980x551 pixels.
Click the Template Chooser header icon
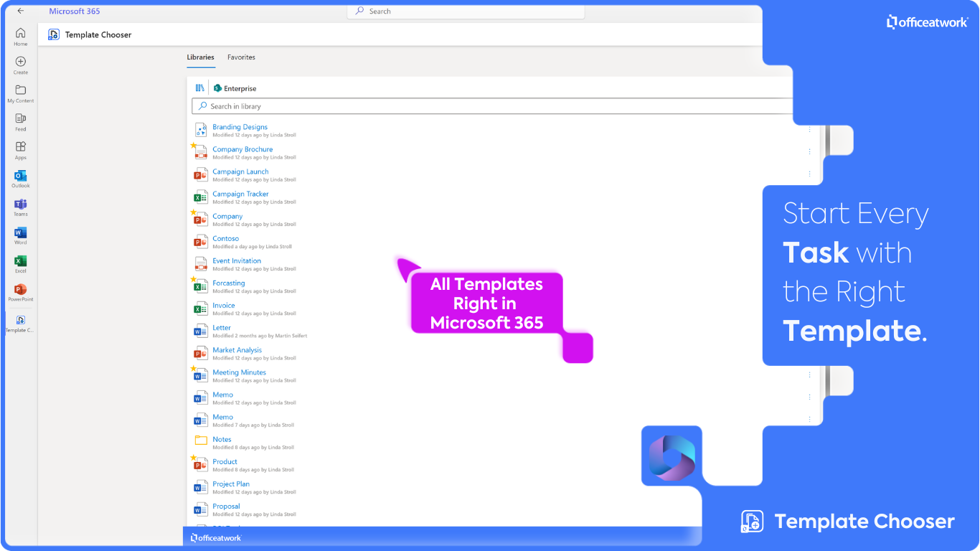coord(54,34)
